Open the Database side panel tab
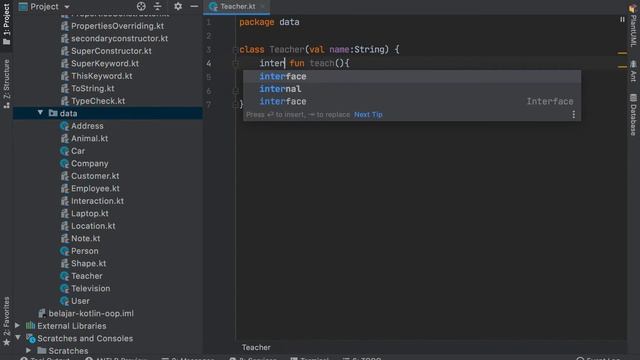Screen dimensions: 640x360 [633, 115]
